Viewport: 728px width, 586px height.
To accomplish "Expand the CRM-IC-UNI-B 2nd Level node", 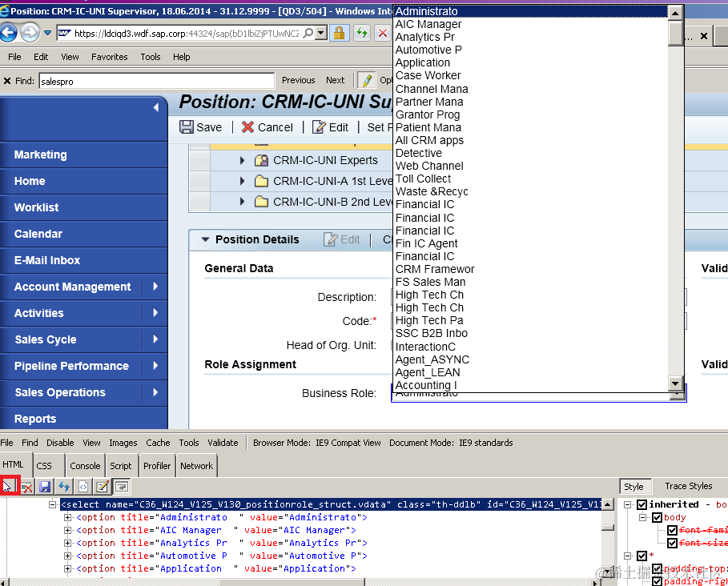I will (242, 202).
